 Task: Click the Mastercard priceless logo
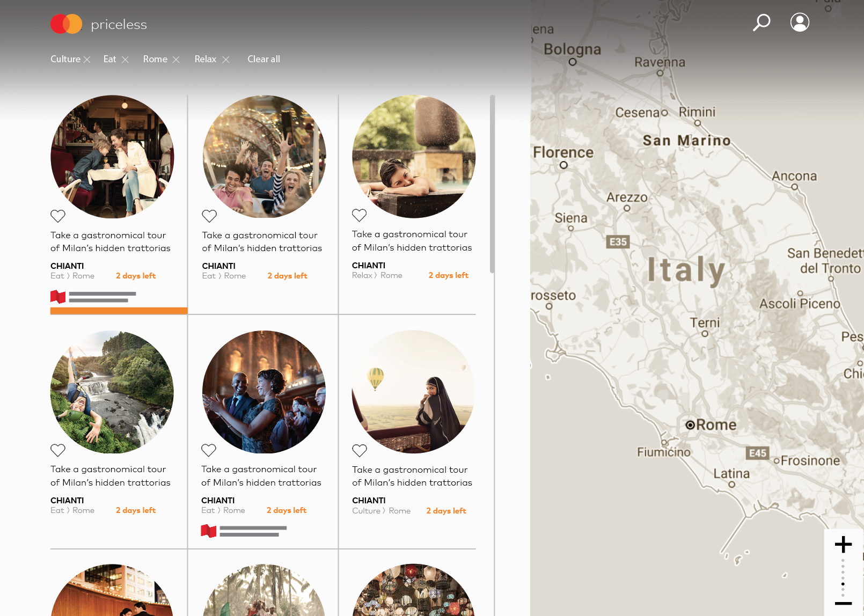(99, 24)
